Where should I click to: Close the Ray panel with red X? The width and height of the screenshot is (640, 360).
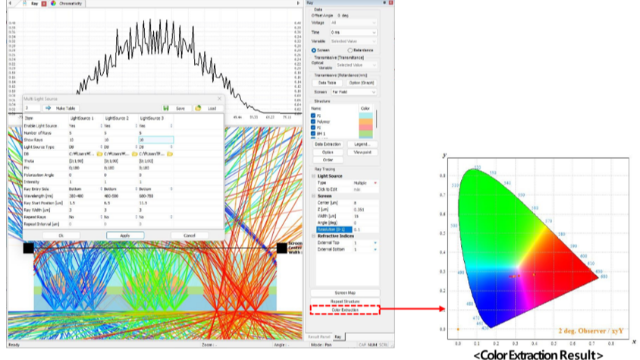coord(391,3)
